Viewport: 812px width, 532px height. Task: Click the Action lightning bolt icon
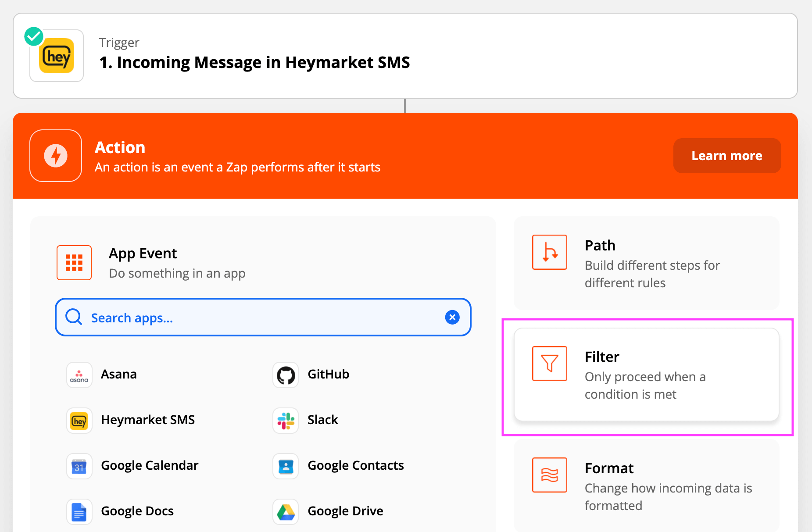coord(56,156)
